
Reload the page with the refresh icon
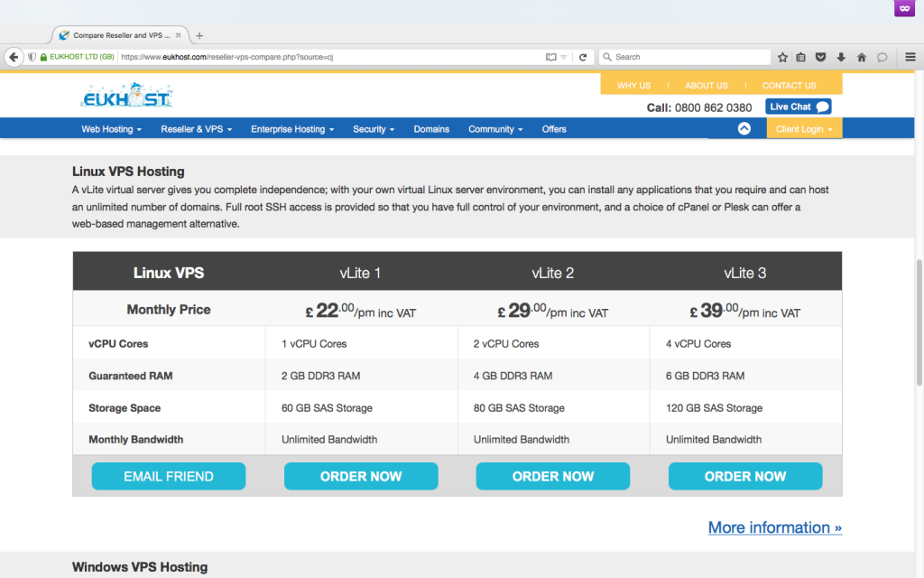[583, 57]
